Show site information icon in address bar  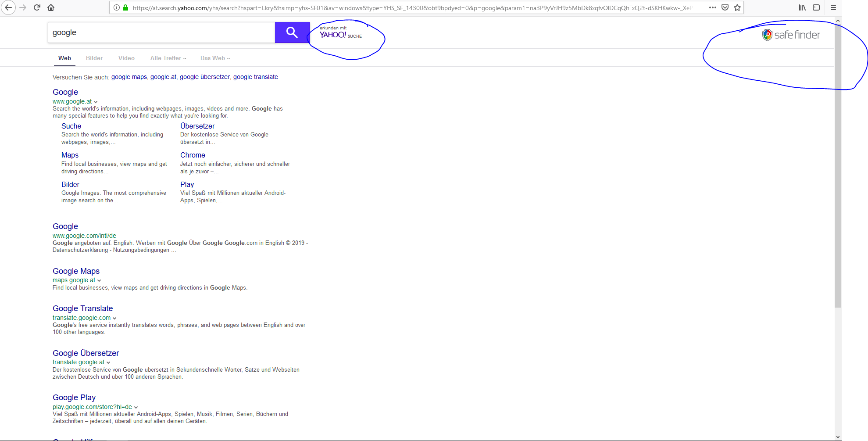[117, 7]
